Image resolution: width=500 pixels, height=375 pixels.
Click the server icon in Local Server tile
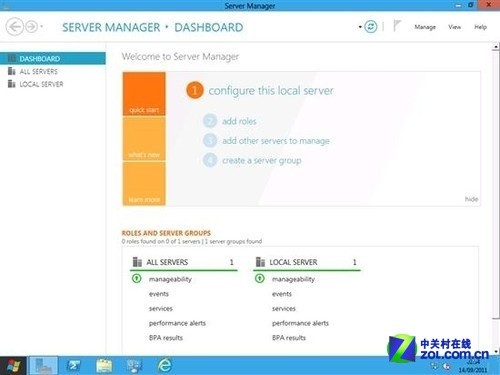tap(260, 262)
